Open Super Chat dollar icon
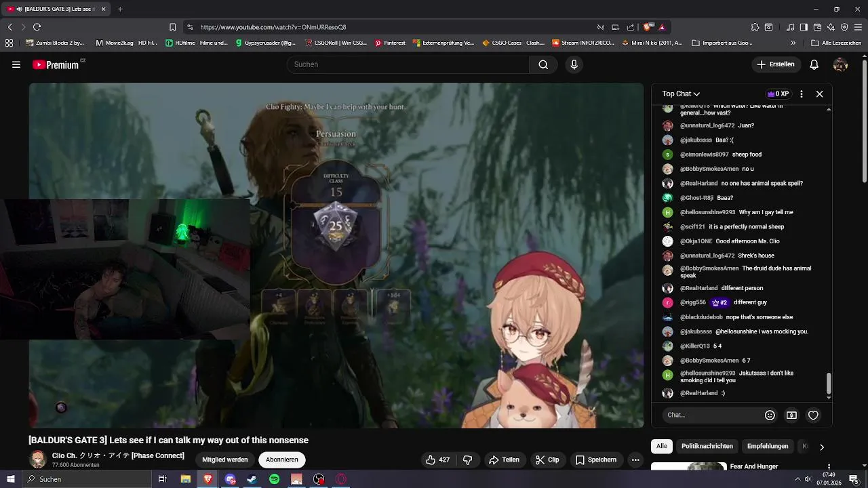Viewport: 868px width, 488px height. [791, 415]
